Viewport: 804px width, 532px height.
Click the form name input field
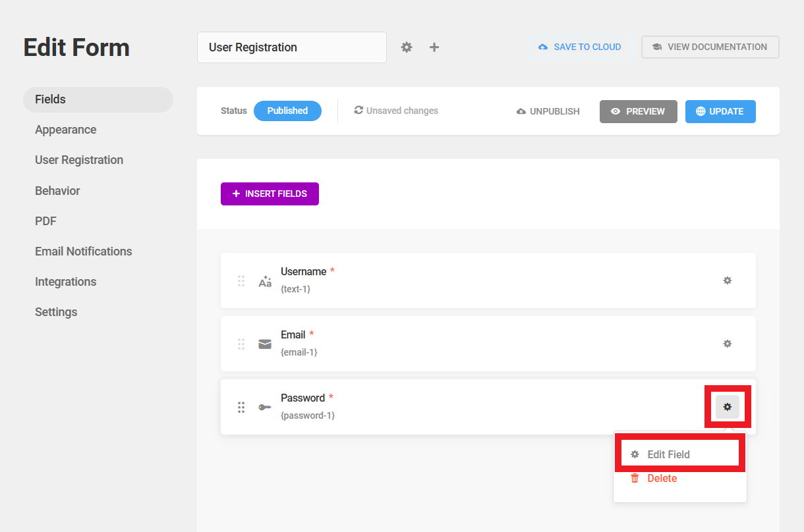click(x=292, y=47)
